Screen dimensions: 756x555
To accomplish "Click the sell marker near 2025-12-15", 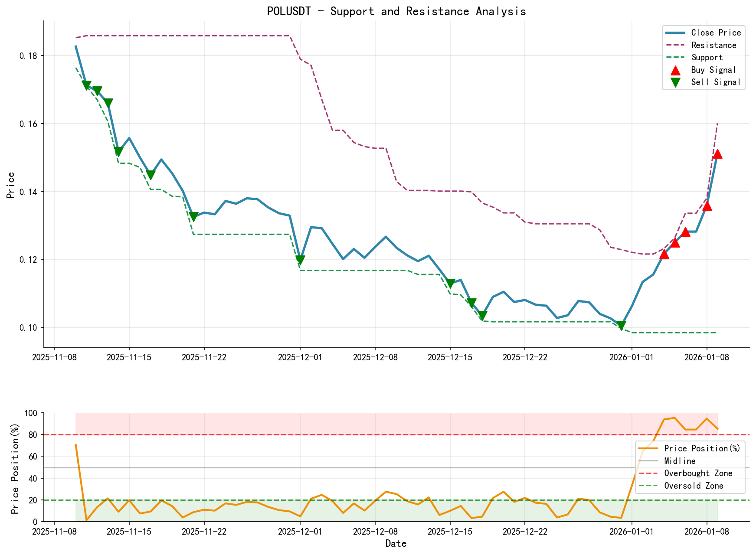I will coord(450,282).
